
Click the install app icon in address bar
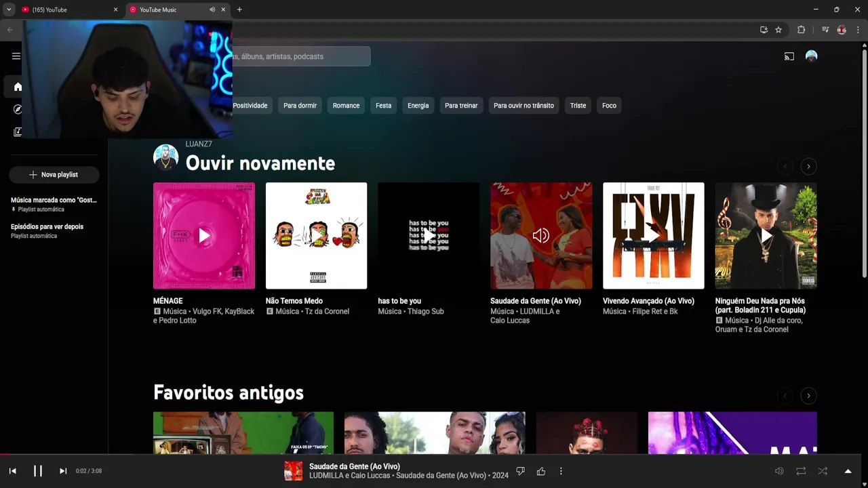764,30
